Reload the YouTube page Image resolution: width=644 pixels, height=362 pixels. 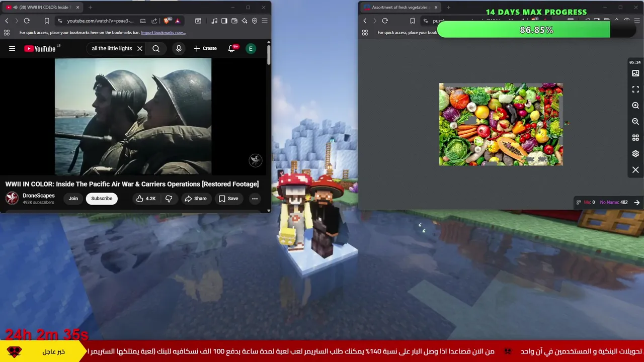[27, 21]
